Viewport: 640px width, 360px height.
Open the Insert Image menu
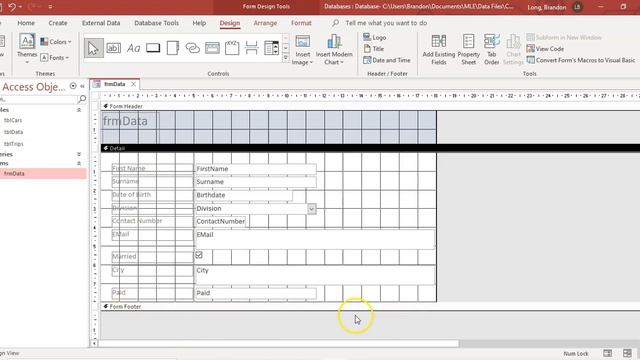[302, 50]
